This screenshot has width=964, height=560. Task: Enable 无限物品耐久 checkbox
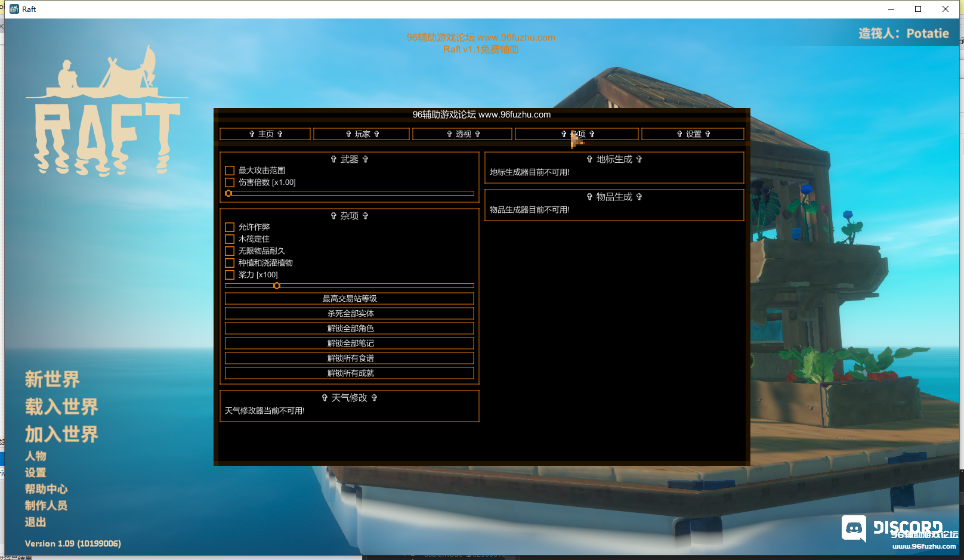coord(230,251)
